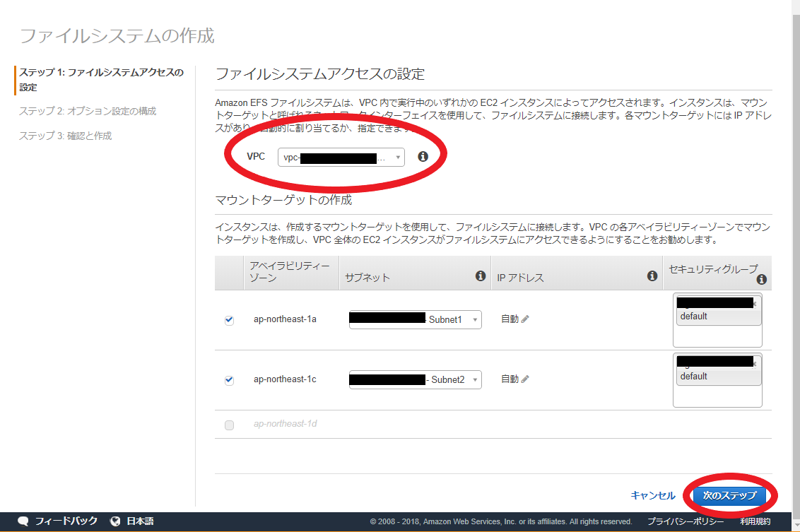Uncheck the ap-northeast-1a availability zone checkbox
The width and height of the screenshot is (800, 532).
(x=229, y=320)
